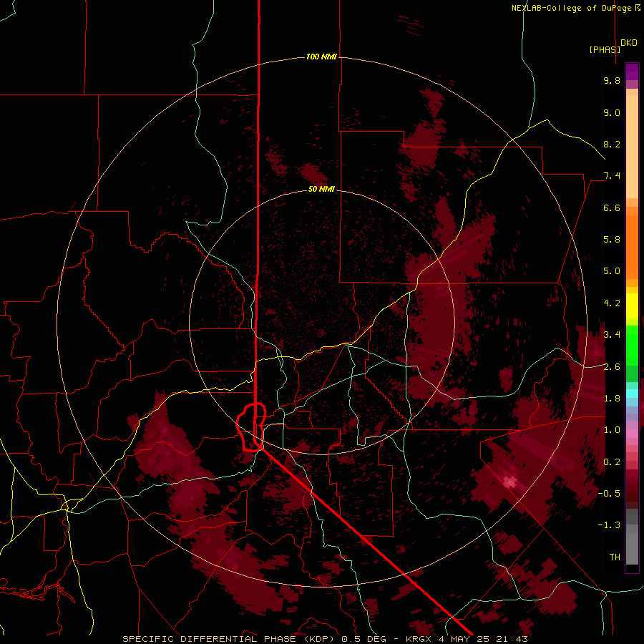This screenshot has width=644, height=644.
Task: Click the 1.8 scale value
Action: pyautogui.click(x=612, y=399)
